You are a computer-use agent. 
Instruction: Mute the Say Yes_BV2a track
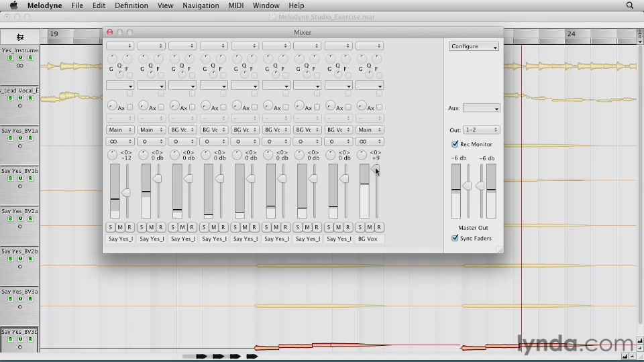pyautogui.click(x=20, y=219)
